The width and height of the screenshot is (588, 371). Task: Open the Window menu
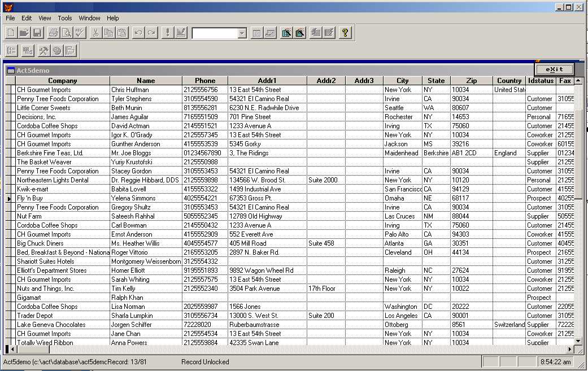pos(89,18)
